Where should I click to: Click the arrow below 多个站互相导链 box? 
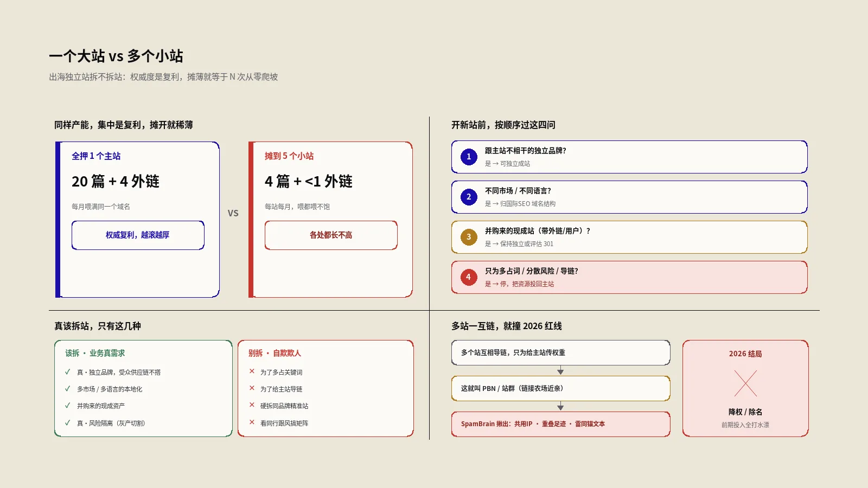point(560,371)
